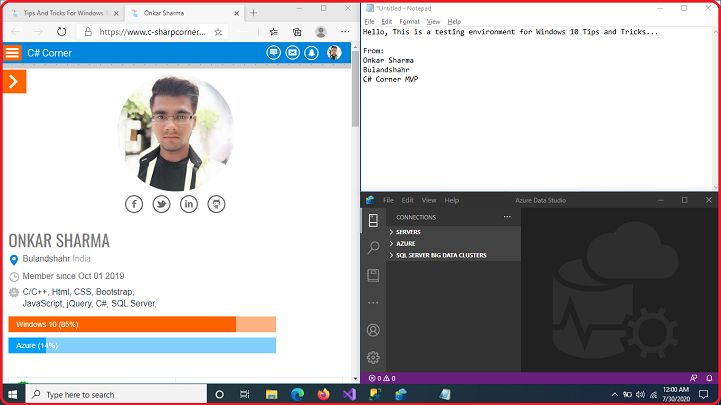Image resolution: width=721 pixels, height=405 pixels.
Task: Click the address bar URL field
Action: pos(152,32)
